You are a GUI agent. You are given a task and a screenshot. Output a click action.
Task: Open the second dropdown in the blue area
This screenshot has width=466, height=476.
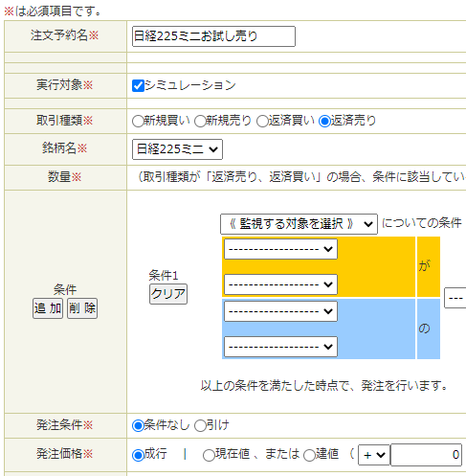coord(280,347)
